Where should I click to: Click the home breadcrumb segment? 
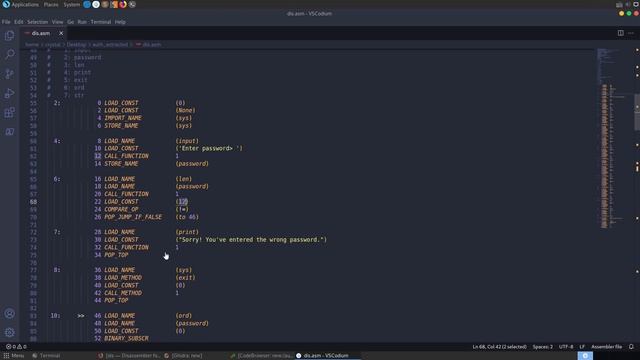coord(32,44)
